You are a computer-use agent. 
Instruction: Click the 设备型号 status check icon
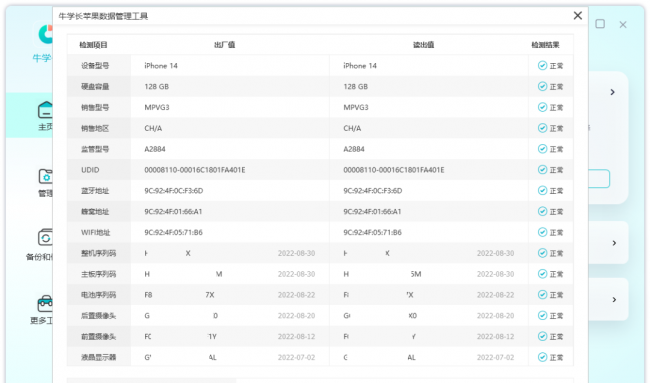[x=542, y=65]
